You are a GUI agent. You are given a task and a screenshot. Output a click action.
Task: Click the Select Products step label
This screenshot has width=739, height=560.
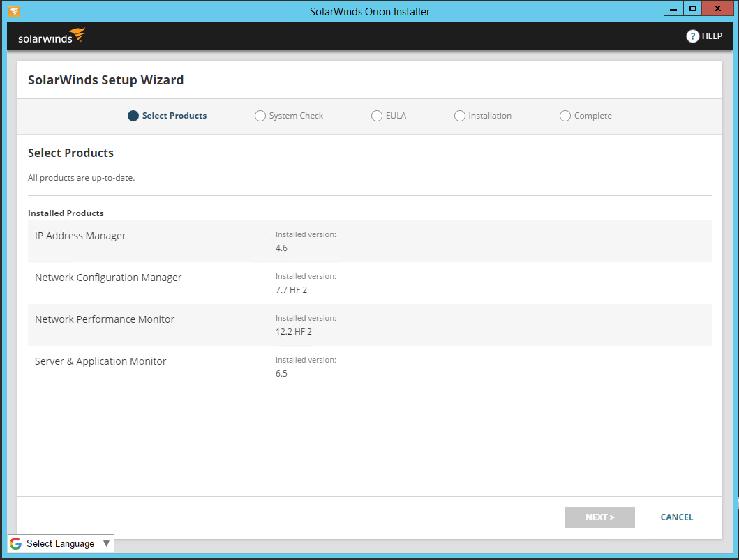click(x=174, y=116)
